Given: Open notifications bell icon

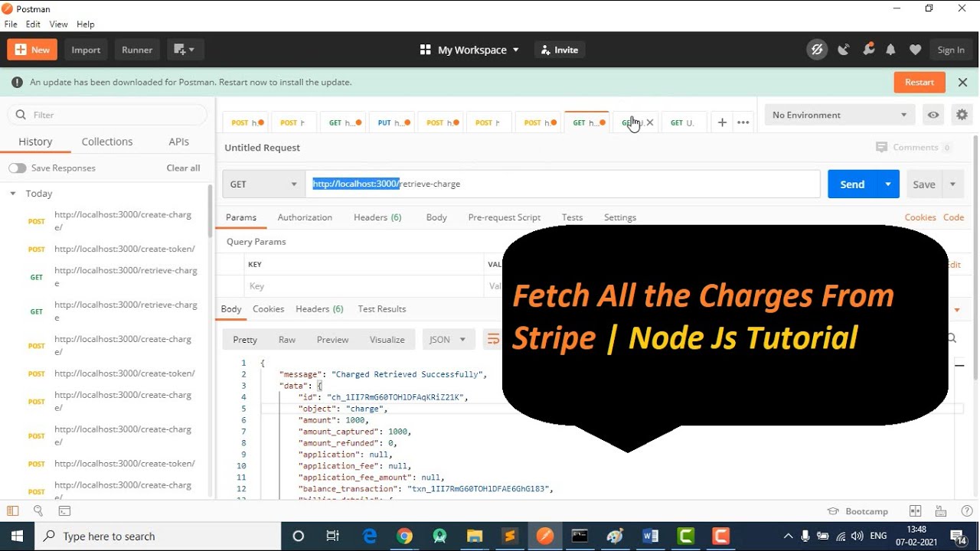Looking at the screenshot, I should 890,50.
